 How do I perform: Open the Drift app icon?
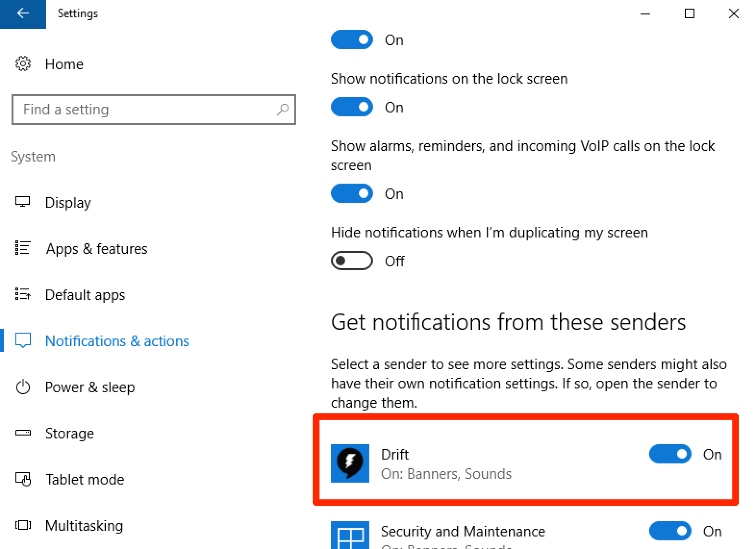click(x=350, y=463)
